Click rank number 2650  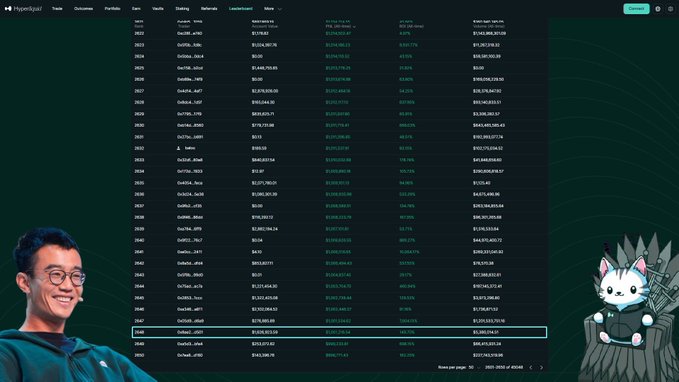pos(139,355)
